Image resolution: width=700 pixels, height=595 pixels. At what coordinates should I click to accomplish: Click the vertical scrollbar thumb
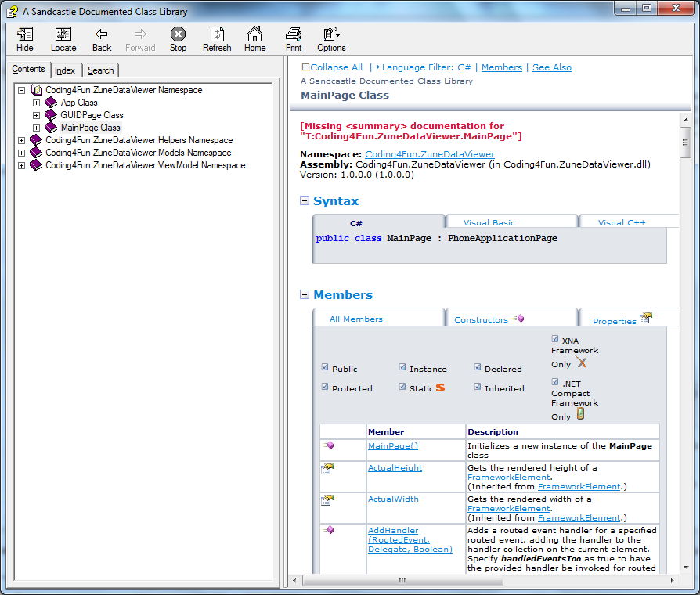685,142
